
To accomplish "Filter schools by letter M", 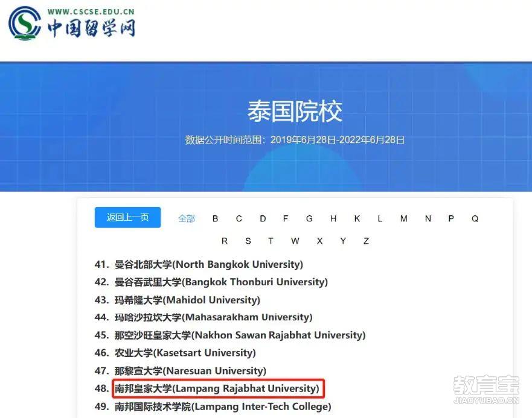I will tap(404, 219).
